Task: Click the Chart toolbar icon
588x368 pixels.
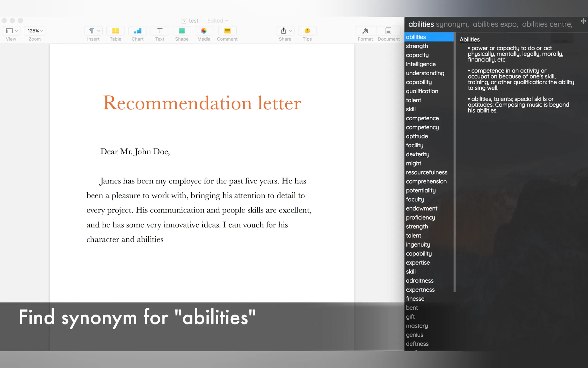Action: click(137, 31)
